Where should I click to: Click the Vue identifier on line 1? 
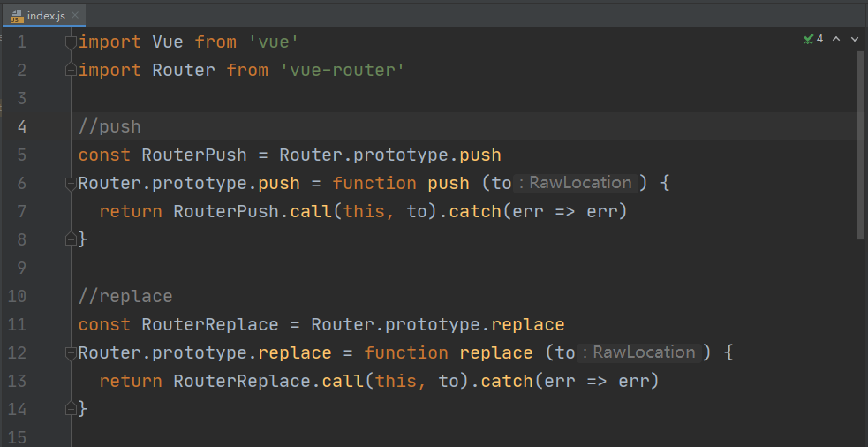[x=168, y=42]
